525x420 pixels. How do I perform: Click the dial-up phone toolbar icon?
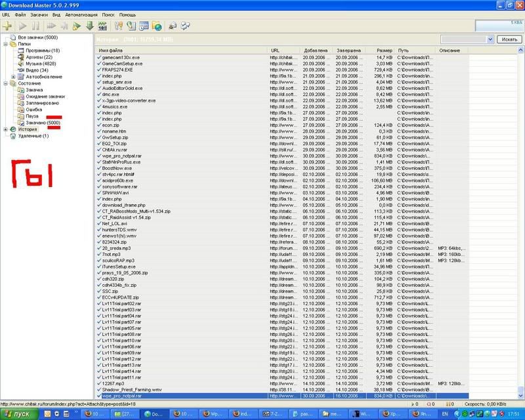[131, 26]
